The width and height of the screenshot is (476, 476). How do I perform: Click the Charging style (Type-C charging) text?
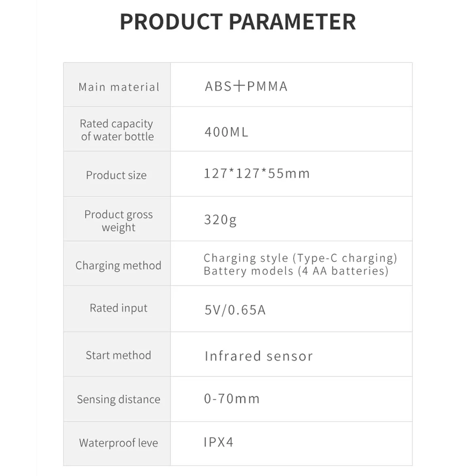300,258
